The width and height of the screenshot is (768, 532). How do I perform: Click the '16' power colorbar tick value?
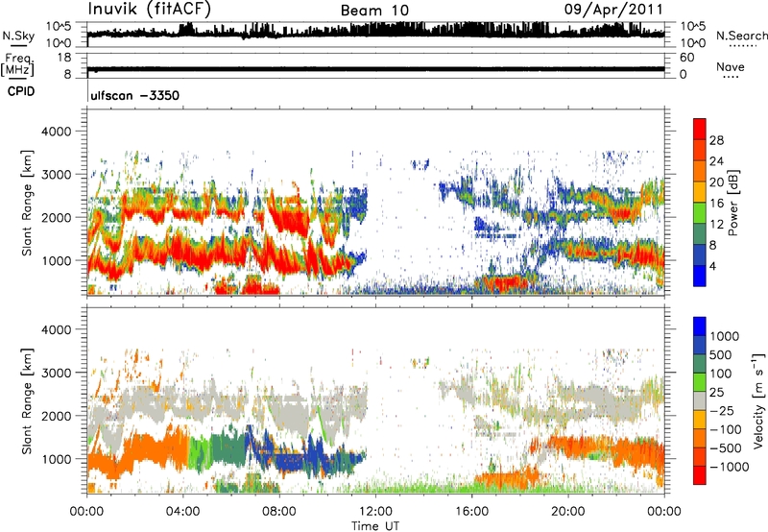[x=716, y=204]
